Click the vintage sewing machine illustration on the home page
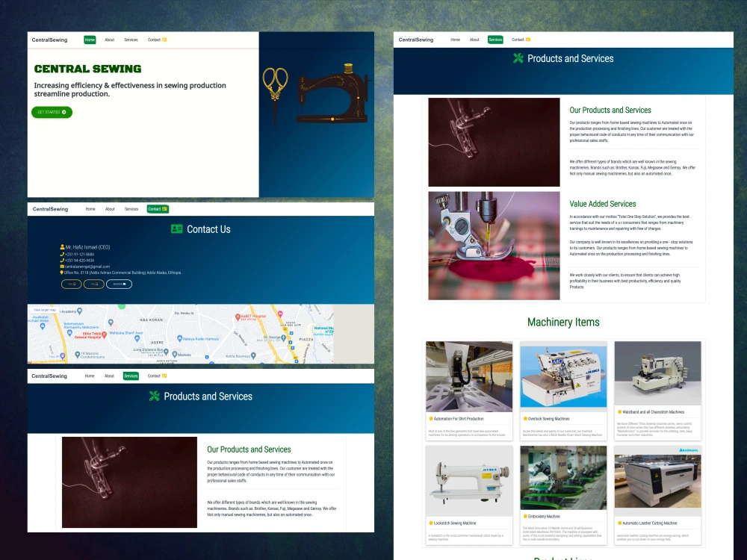Viewport: 747px width, 560px height. [333, 93]
